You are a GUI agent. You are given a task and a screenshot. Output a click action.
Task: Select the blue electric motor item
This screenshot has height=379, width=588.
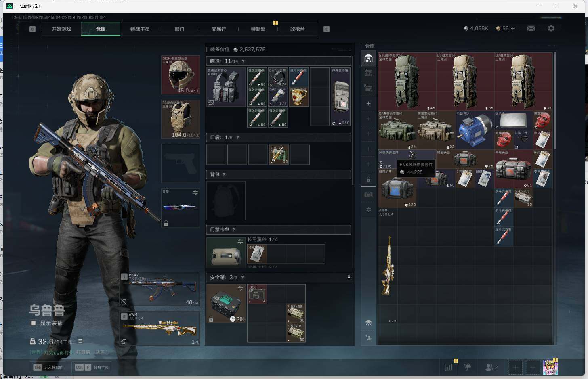[x=475, y=130]
